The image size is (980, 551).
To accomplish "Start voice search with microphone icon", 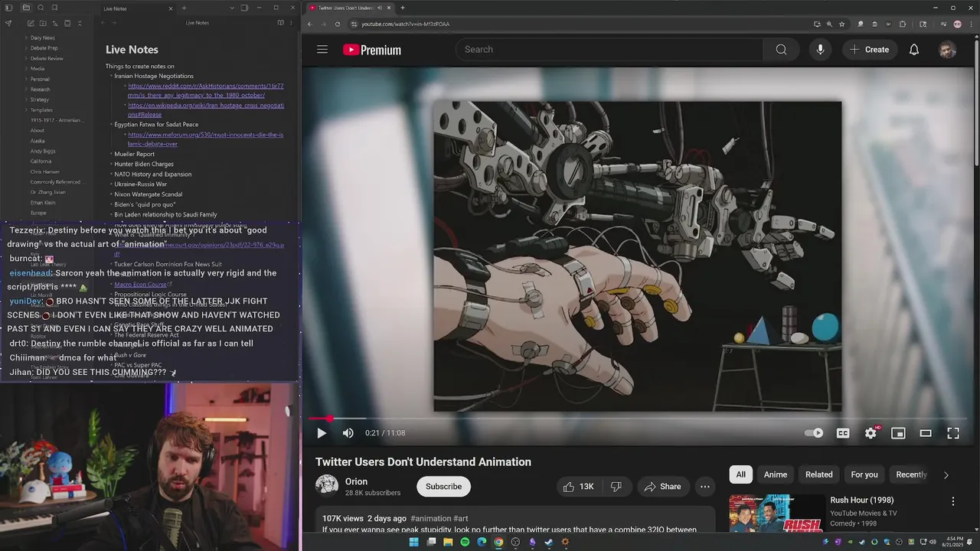I will 820,50.
